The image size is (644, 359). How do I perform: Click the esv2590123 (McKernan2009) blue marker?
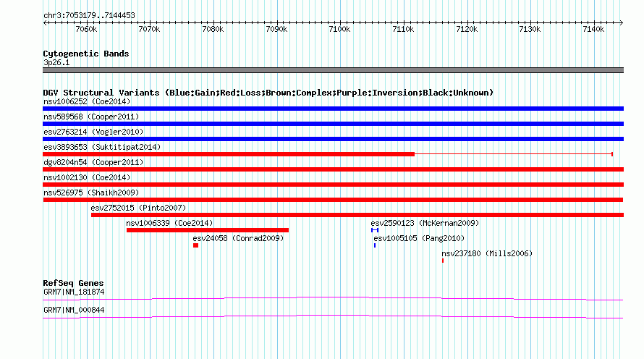click(x=375, y=230)
